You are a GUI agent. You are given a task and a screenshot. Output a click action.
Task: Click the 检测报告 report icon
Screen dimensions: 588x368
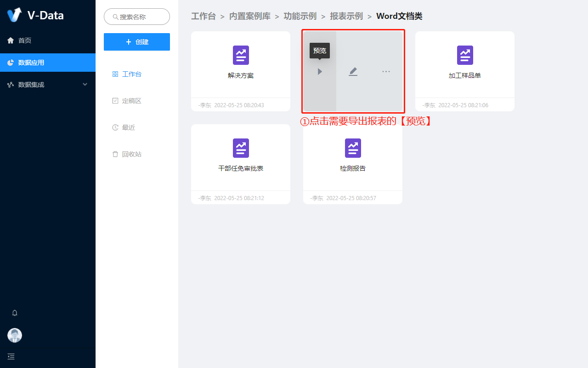pyautogui.click(x=353, y=148)
